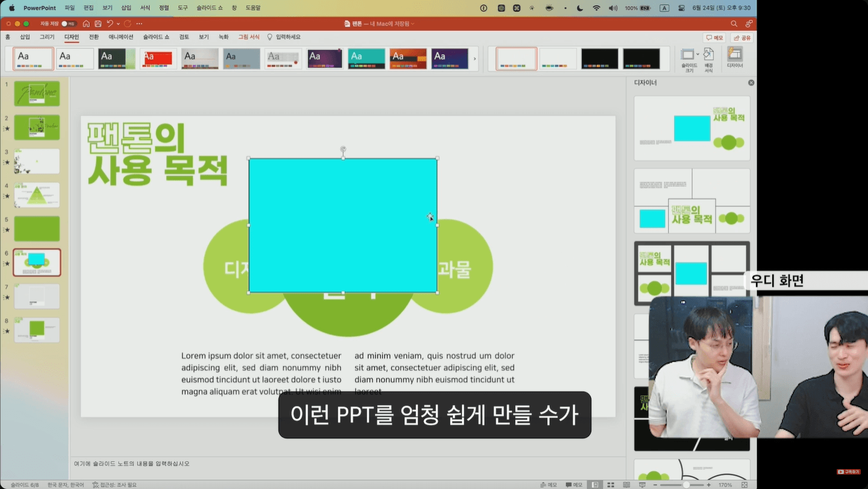Click the search magnifier in PowerPoint title bar

click(734, 24)
